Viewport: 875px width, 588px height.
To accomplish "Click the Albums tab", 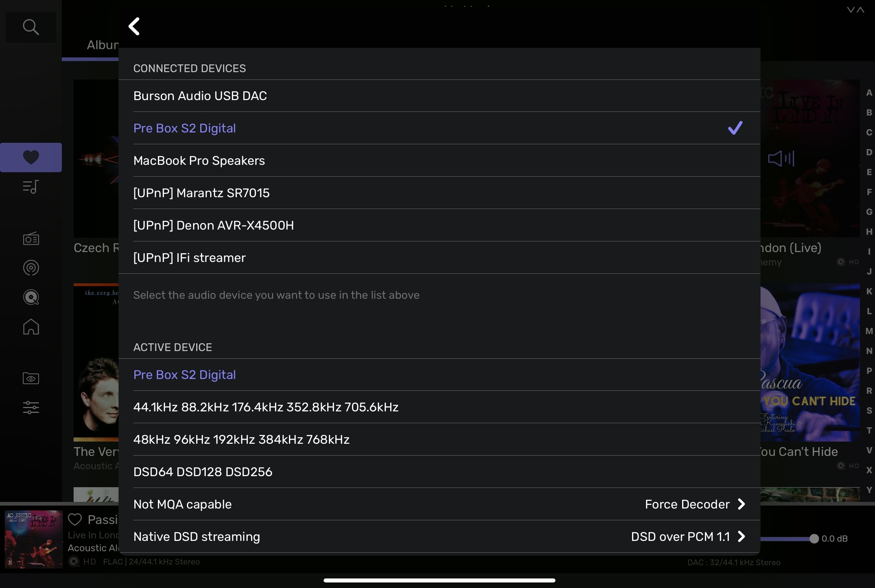I will pyautogui.click(x=102, y=45).
